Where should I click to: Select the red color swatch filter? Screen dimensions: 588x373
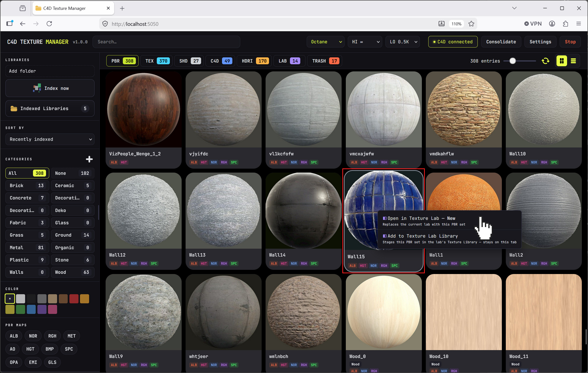pos(74,299)
